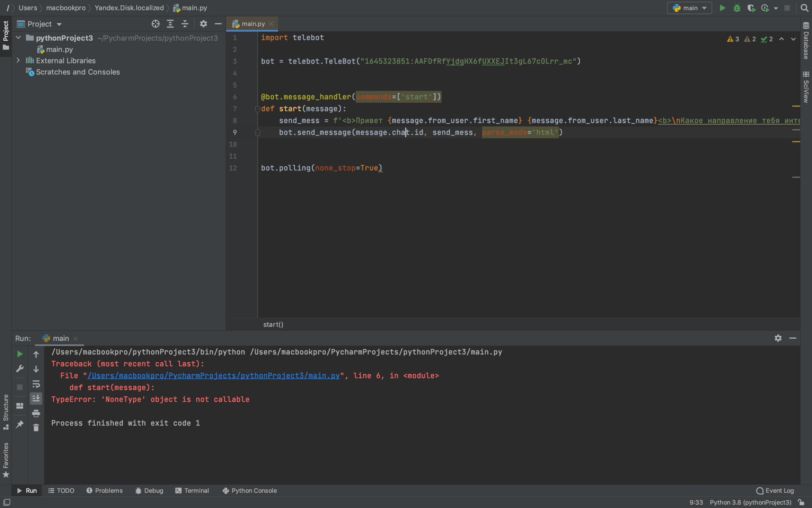Toggle scroll to end in Run console

pyautogui.click(x=36, y=398)
